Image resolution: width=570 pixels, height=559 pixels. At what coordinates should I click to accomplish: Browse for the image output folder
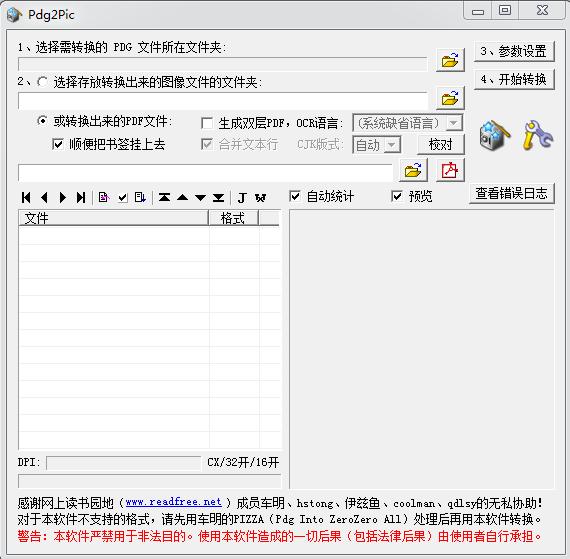click(x=450, y=98)
